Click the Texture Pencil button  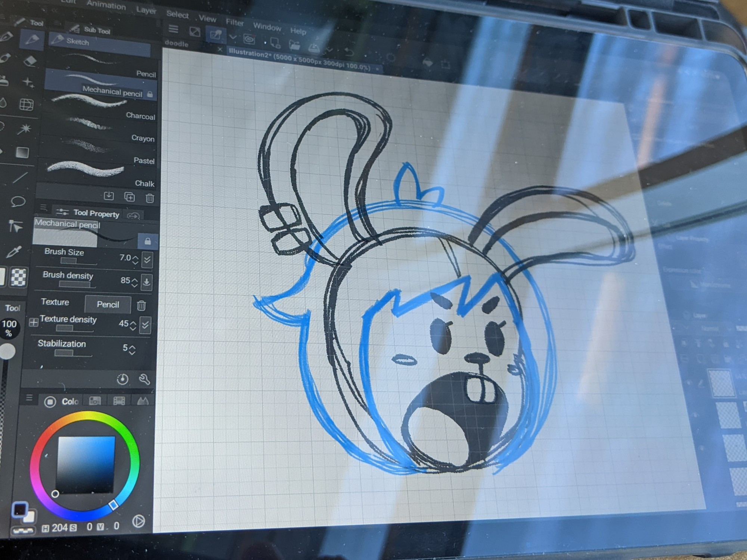[108, 304]
